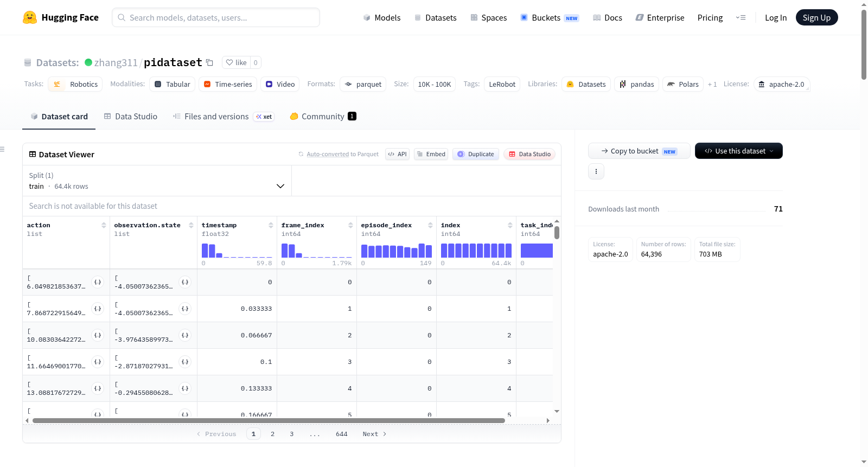Filter by the Robotics task tag
Image resolution: width=868 pixels, height=467 pixels.
click(75, 84)
